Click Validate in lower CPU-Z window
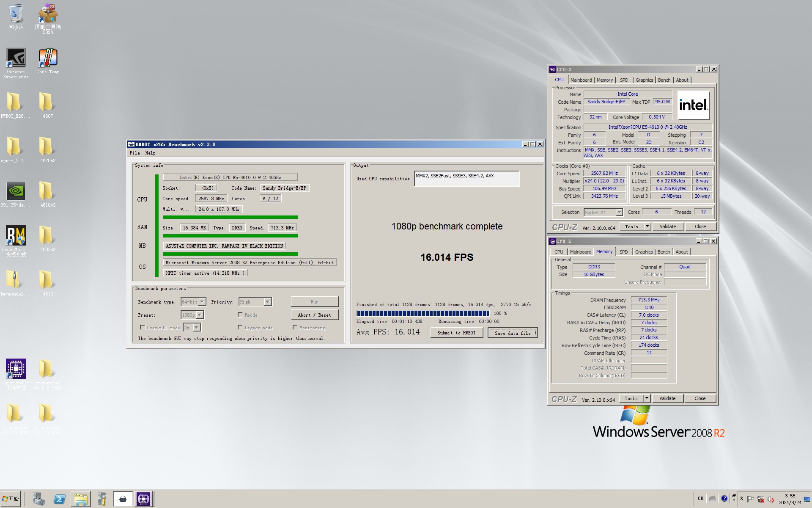The image size is (812, 508). (667, 398)
